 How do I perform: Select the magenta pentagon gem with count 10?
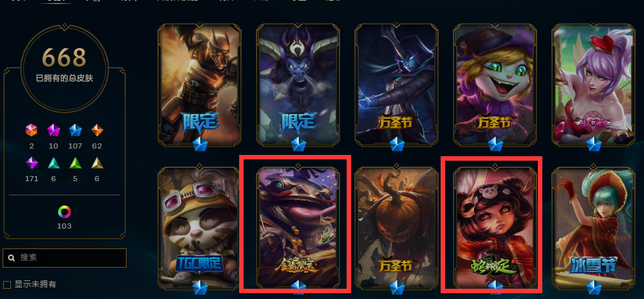pos(53,131)
